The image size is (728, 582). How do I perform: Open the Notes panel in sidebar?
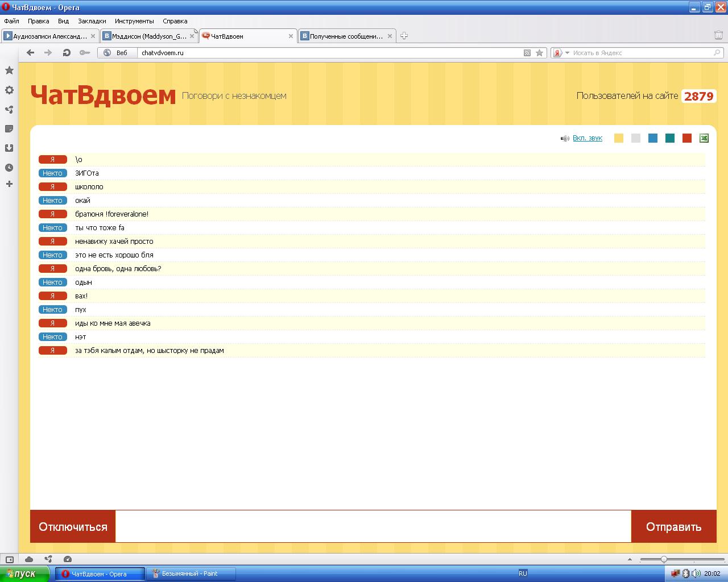click(9, 128)
